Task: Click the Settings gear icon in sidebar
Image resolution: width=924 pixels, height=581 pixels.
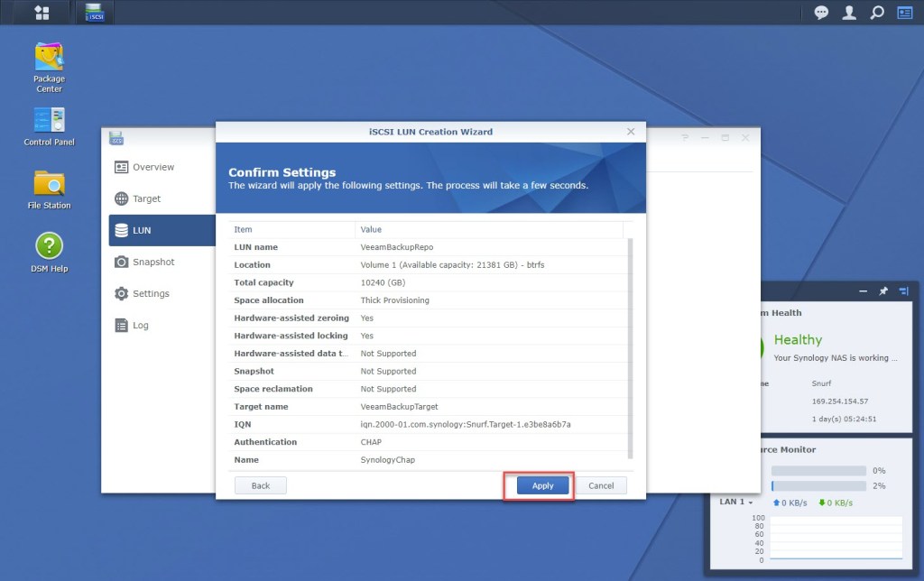Action: [122, 293]
